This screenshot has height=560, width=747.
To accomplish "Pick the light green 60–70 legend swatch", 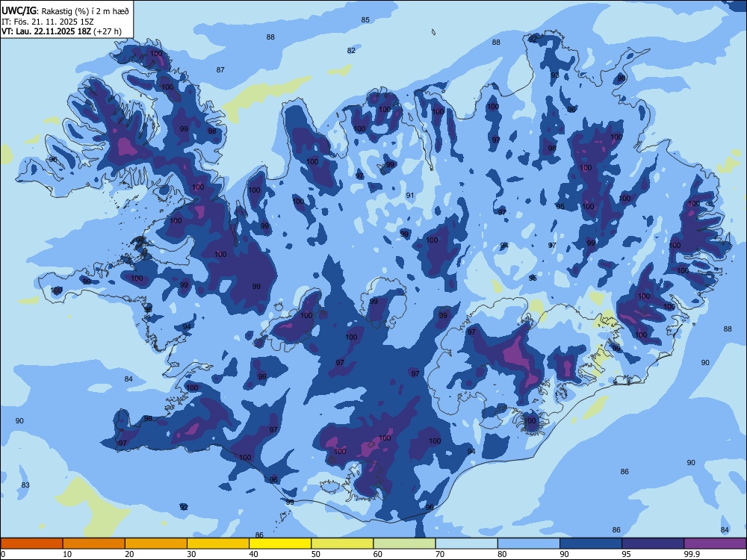I will [404, 544].
